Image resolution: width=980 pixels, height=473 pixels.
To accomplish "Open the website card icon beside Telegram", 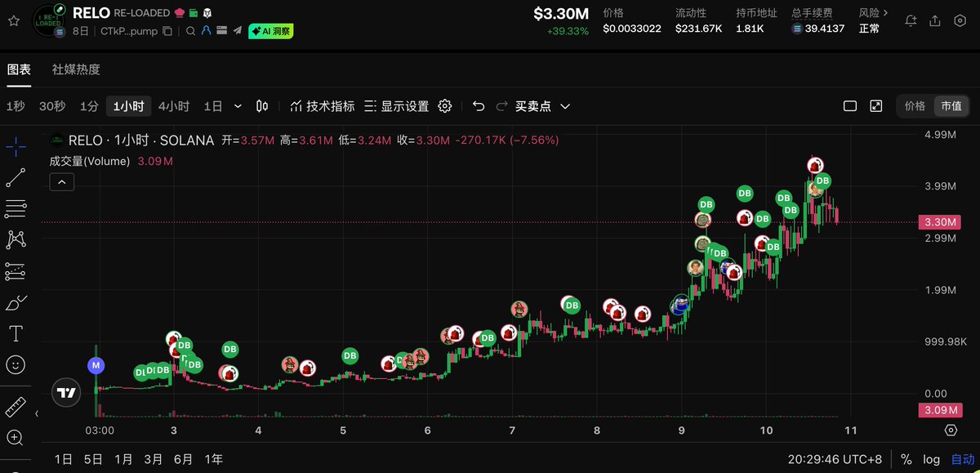I will 222,31.
